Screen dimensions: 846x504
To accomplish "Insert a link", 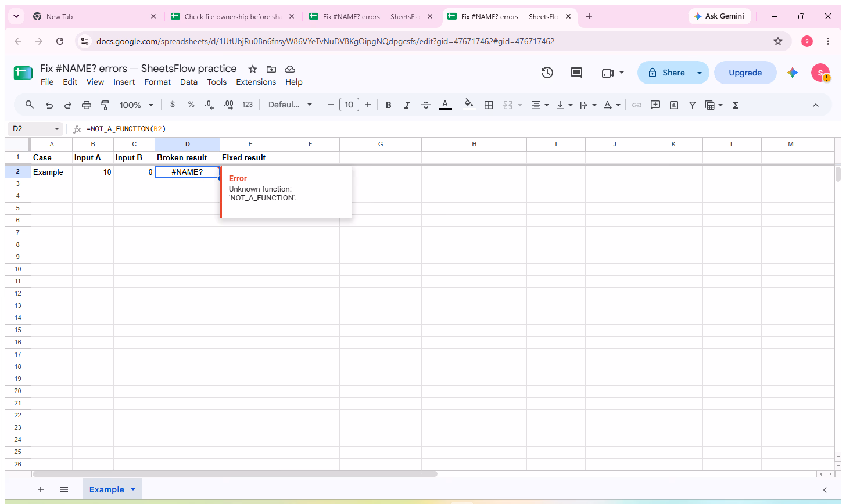I will (x=637, y=105).
